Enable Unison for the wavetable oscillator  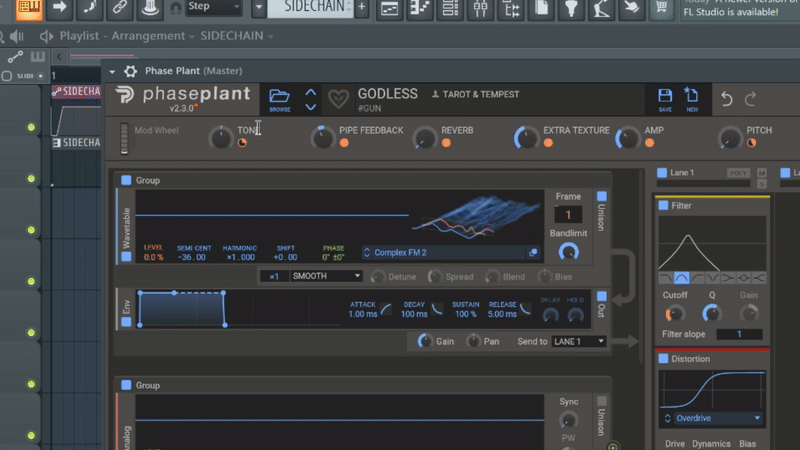click(602, 196)
